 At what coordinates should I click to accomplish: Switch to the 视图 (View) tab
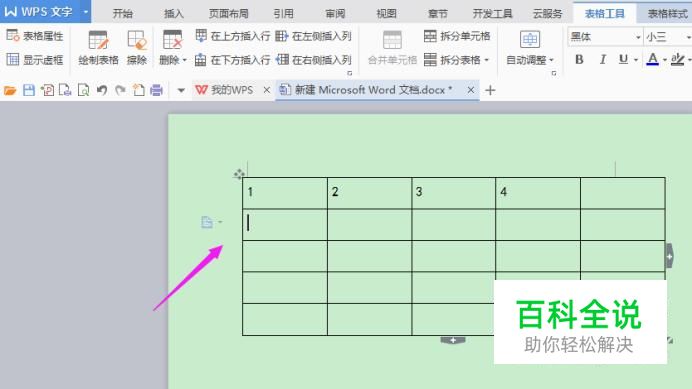pyautogui.click(x=386, y=14)
